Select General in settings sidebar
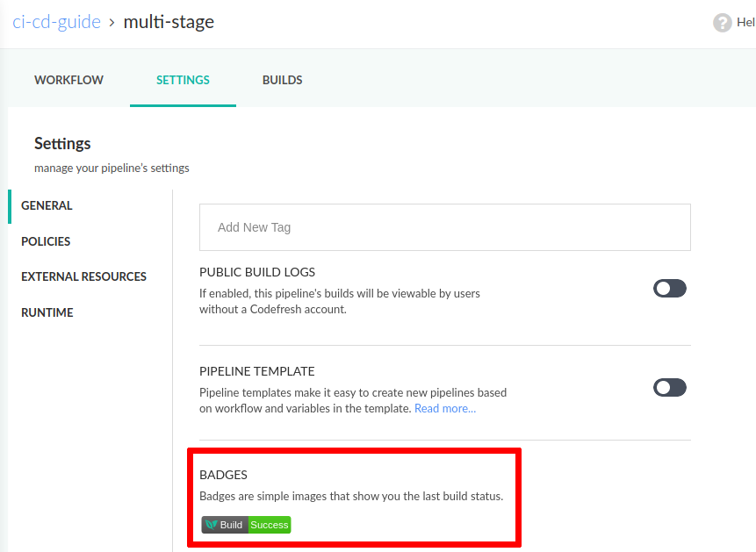The height and width of the screenshot is (552, 756). point(47,205)
